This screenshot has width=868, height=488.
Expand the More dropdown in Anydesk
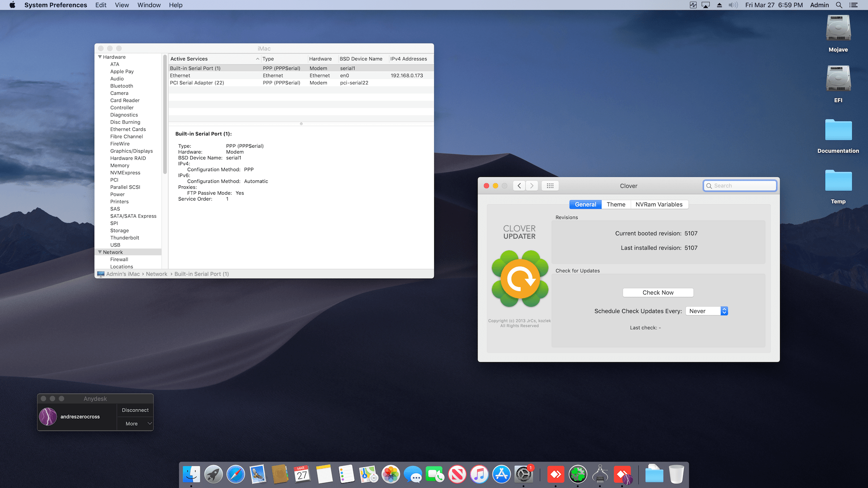[x=135, y=424]
